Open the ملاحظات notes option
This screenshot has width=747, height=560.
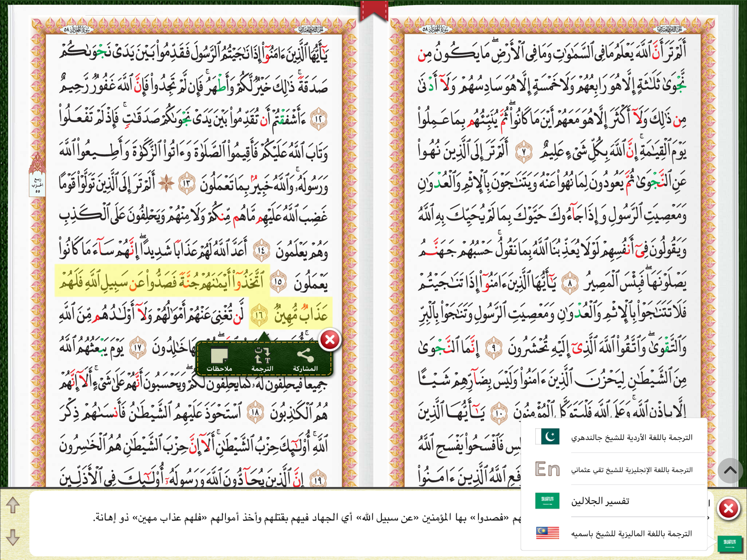[219, 359]
